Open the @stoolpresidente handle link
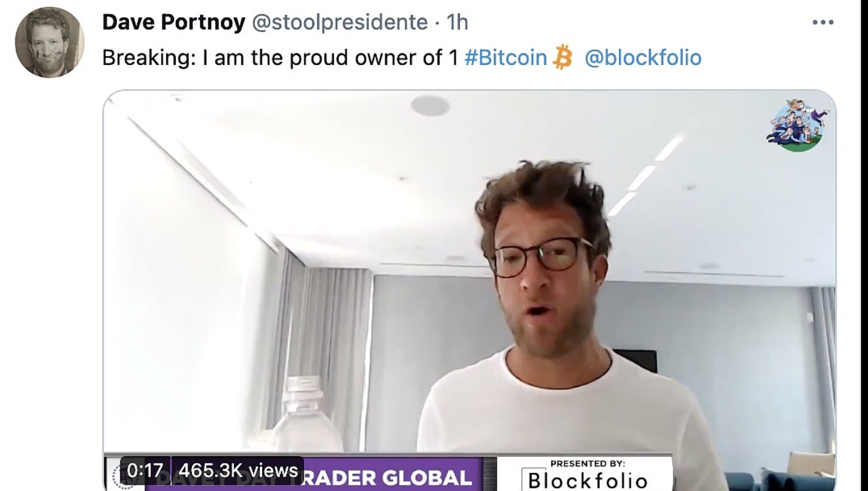This screenshot has width=868, height=491. [x=340, y=22]
